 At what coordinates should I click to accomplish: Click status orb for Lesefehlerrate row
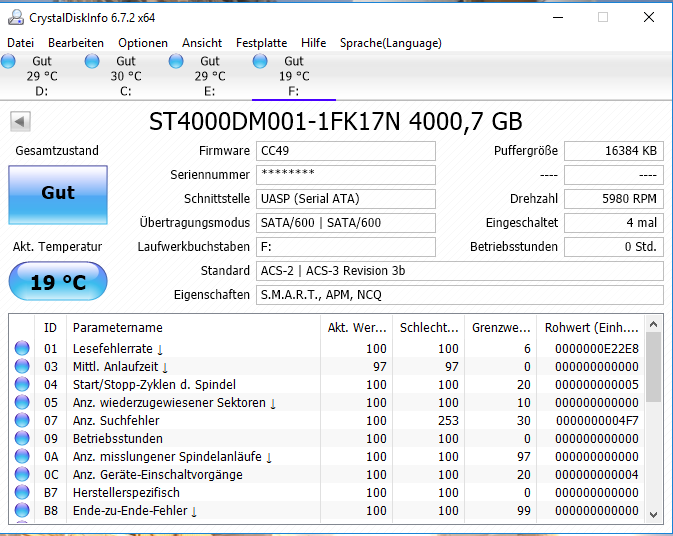pos(22,348)
